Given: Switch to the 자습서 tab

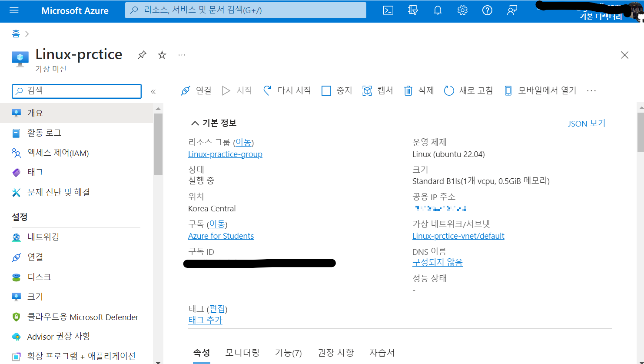Looking at the screenshot, I should click(x=382, y=353).
